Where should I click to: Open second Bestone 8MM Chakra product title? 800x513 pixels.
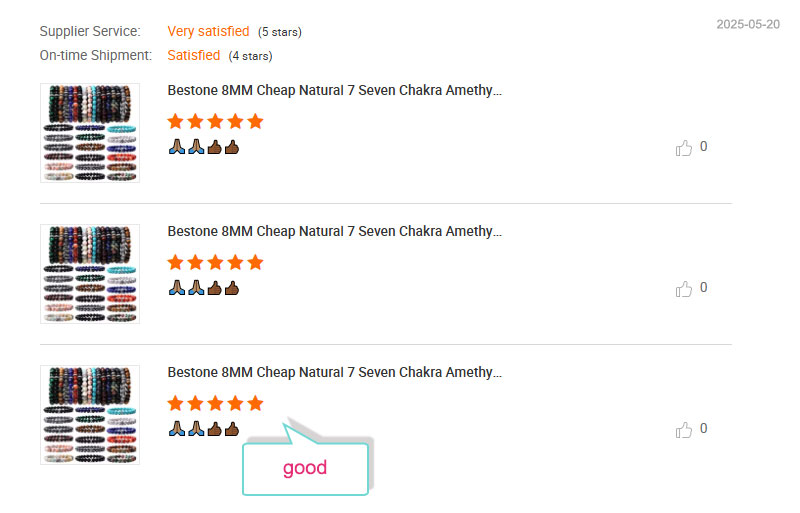[335, 231]
